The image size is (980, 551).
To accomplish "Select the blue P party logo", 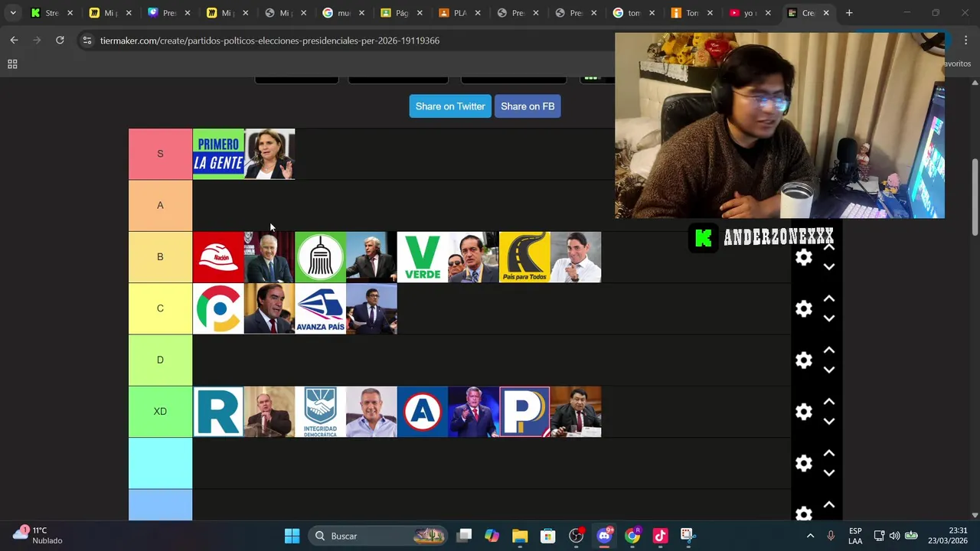I will click(524, 412).
